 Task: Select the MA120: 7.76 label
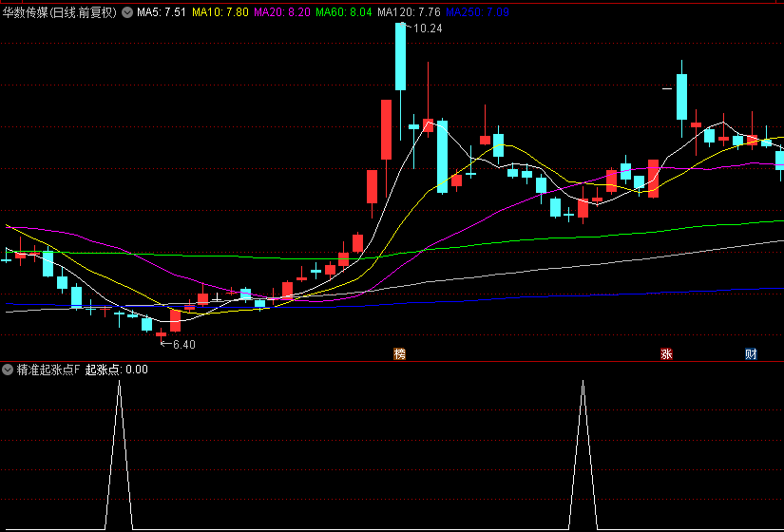(x=409, y=12)
